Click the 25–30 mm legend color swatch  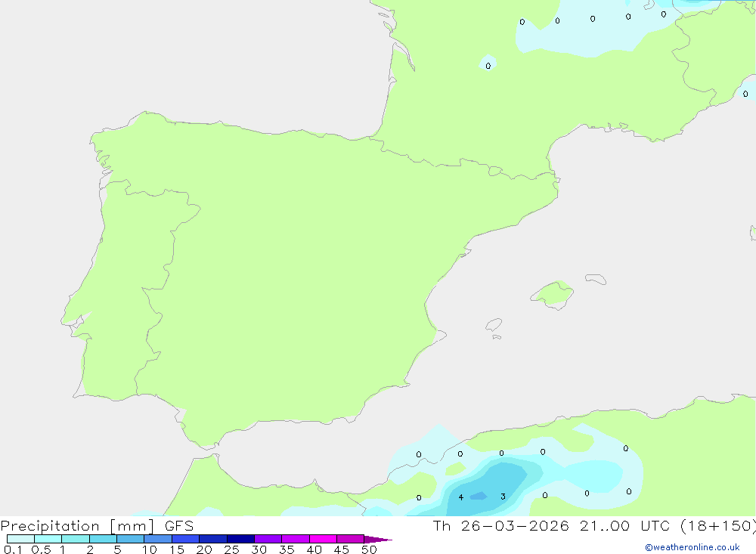point(240,539)
